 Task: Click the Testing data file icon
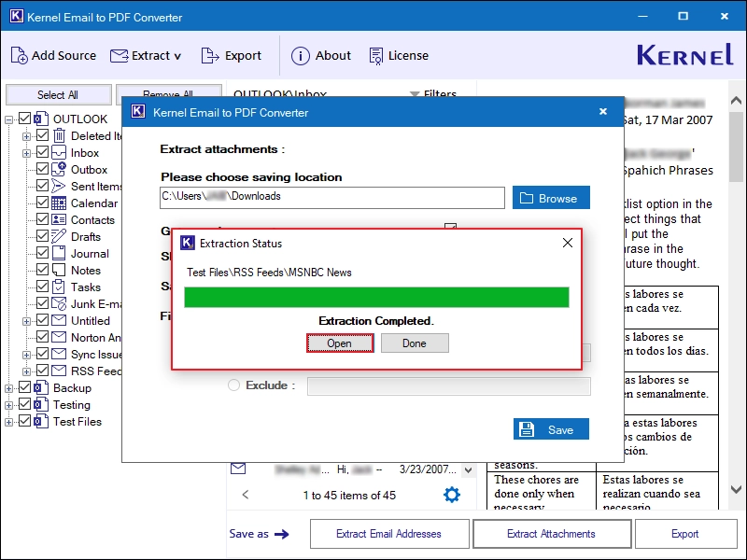point(41,405)
